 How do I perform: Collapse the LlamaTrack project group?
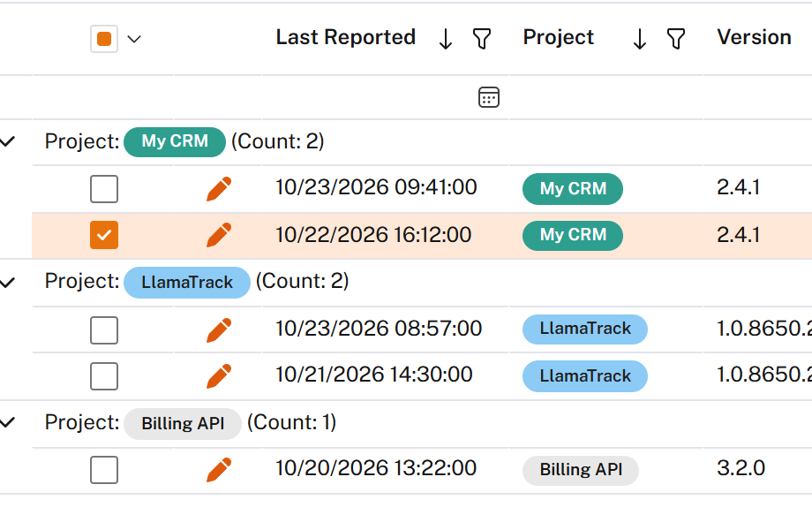(x=7, y=283)
